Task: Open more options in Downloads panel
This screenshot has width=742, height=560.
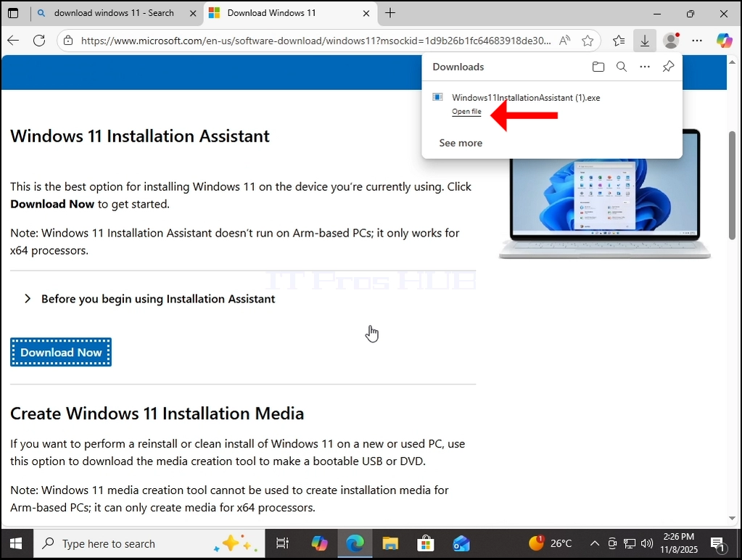Action: point(645,67)
